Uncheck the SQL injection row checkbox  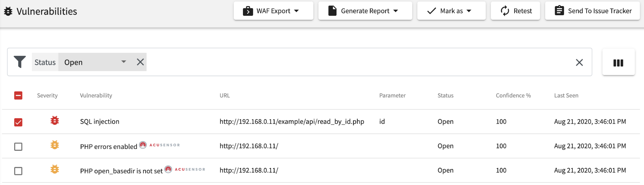pyautogui.click(x=18, y=122)
